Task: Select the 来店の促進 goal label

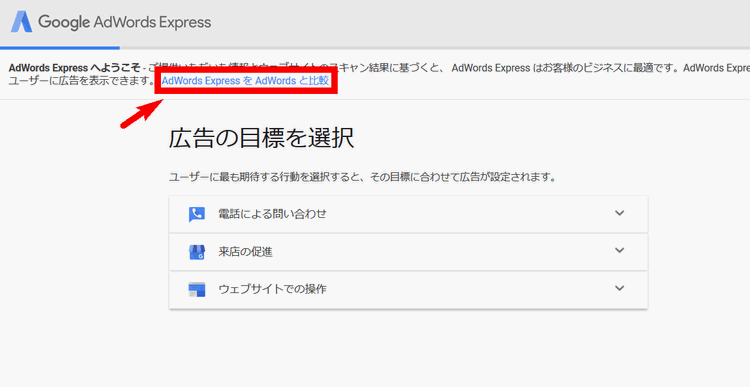Action: pyautogui.click(x=245, y=252)
